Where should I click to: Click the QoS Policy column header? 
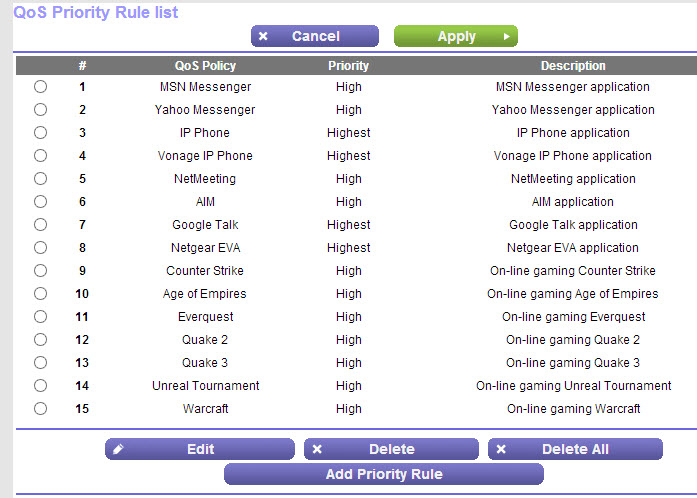(x=205, y=66)
